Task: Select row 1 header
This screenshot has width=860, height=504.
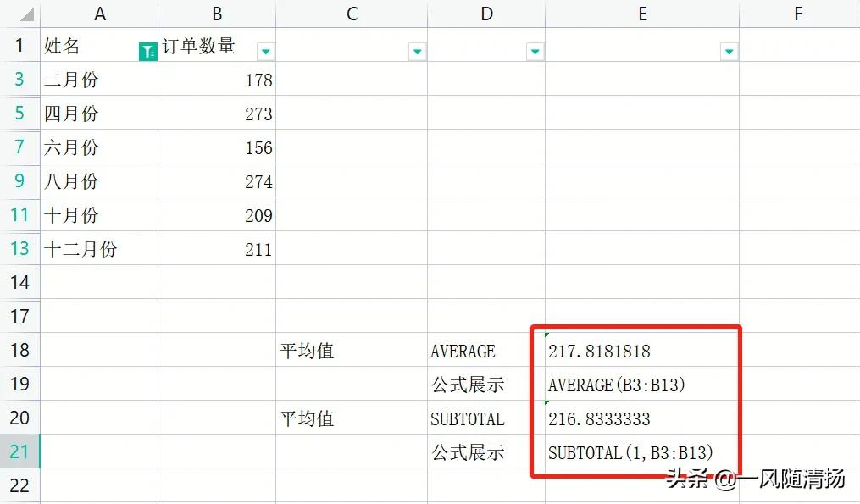Action: point(19,45)
